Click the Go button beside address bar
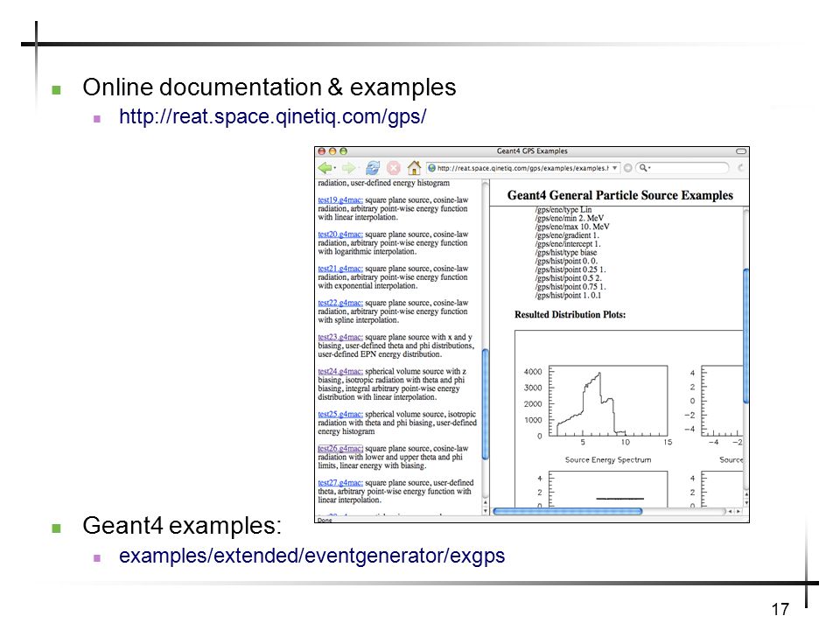The height and width of the screenshot is (630, 840). [628, 168]
